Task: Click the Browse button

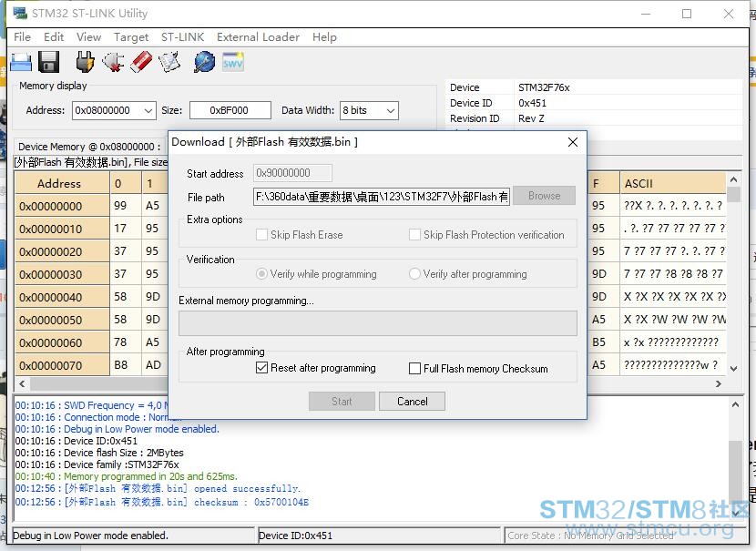Action: click(x=544, y=196)
